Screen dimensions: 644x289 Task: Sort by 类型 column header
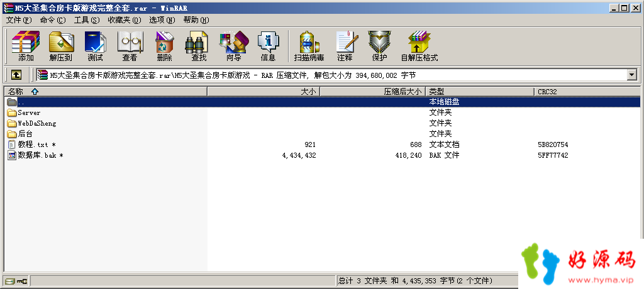click(x=480, y=92)
